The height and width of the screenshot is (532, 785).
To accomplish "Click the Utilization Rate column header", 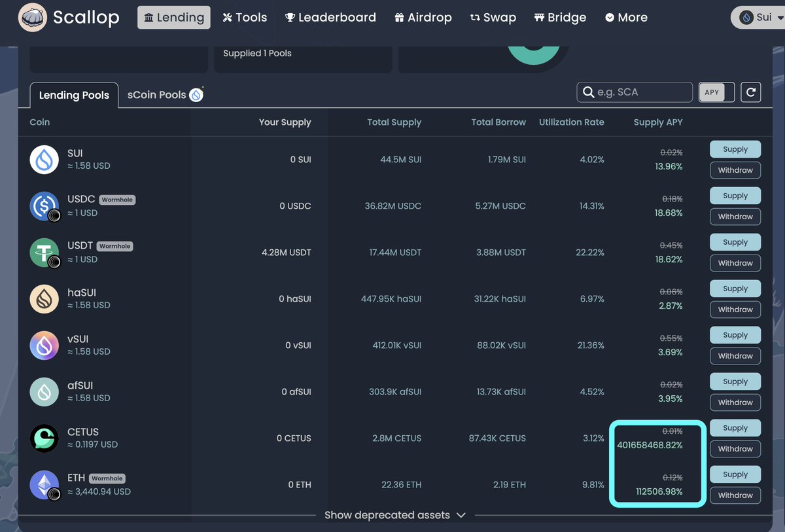I will 572,122.
